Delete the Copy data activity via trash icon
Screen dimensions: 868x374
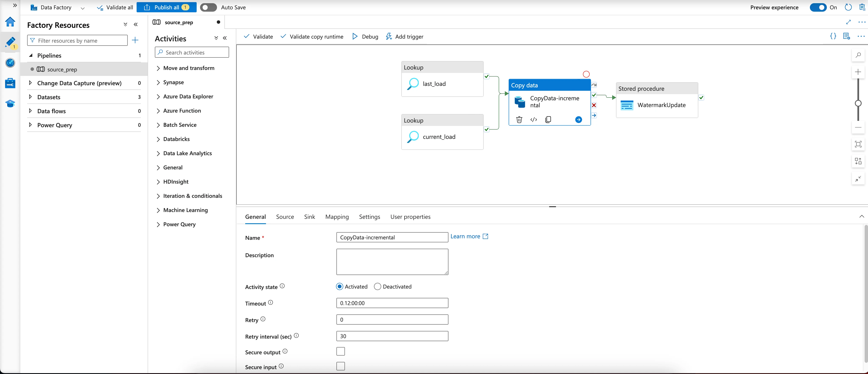point(519,120)
